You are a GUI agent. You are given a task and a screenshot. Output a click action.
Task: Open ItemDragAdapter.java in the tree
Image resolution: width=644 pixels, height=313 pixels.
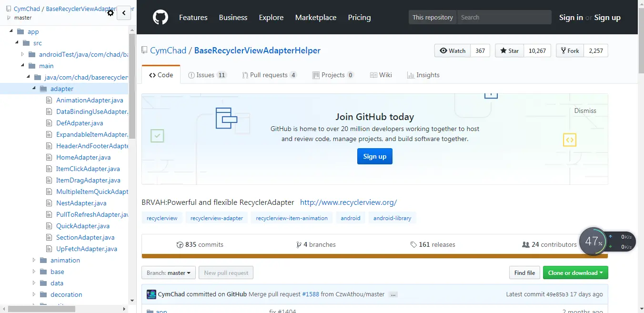pyautogui.click(x=88, y=180)
